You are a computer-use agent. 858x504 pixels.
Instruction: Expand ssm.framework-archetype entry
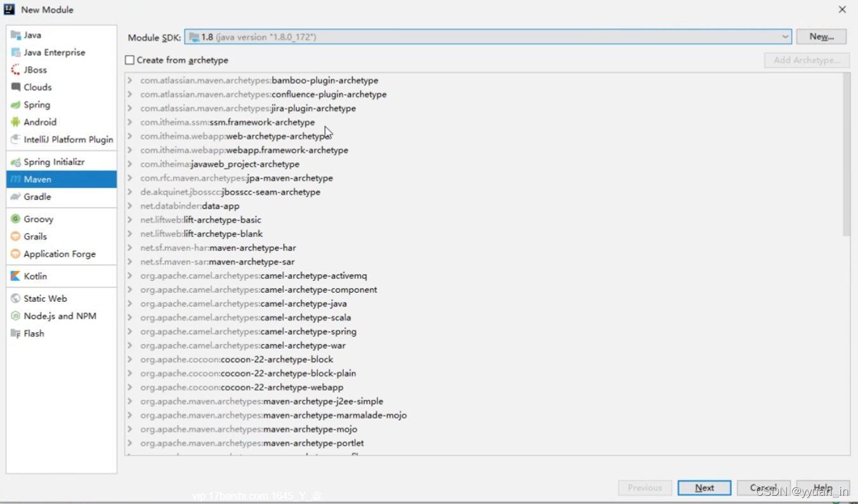click(130, 122)
